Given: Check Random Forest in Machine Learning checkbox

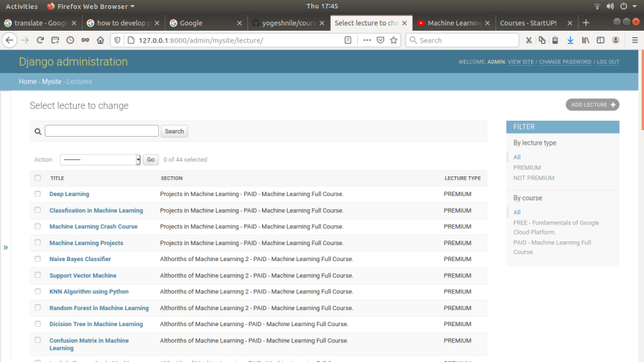Looking at the screenshot, I should pos(38,307).
